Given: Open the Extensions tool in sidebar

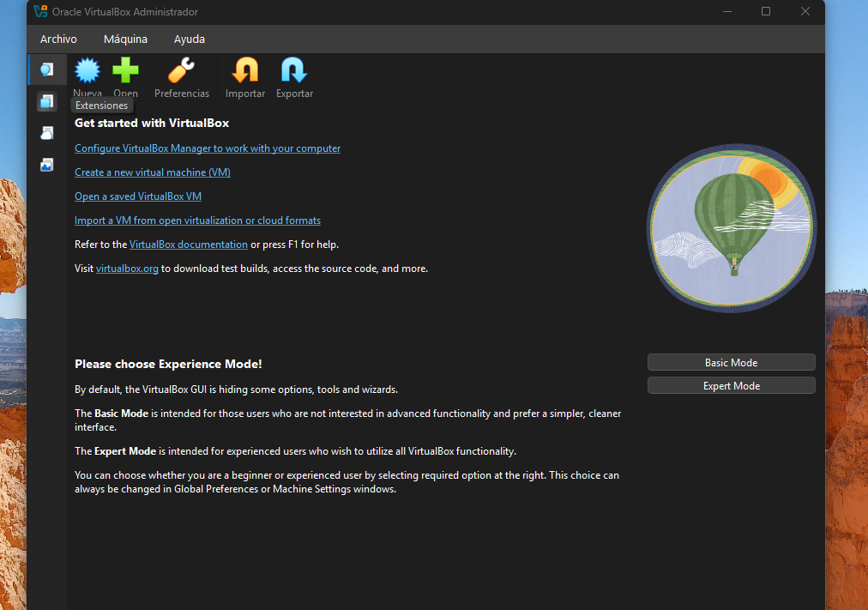Looking at the screenshot, I should [x=46, y=101].
